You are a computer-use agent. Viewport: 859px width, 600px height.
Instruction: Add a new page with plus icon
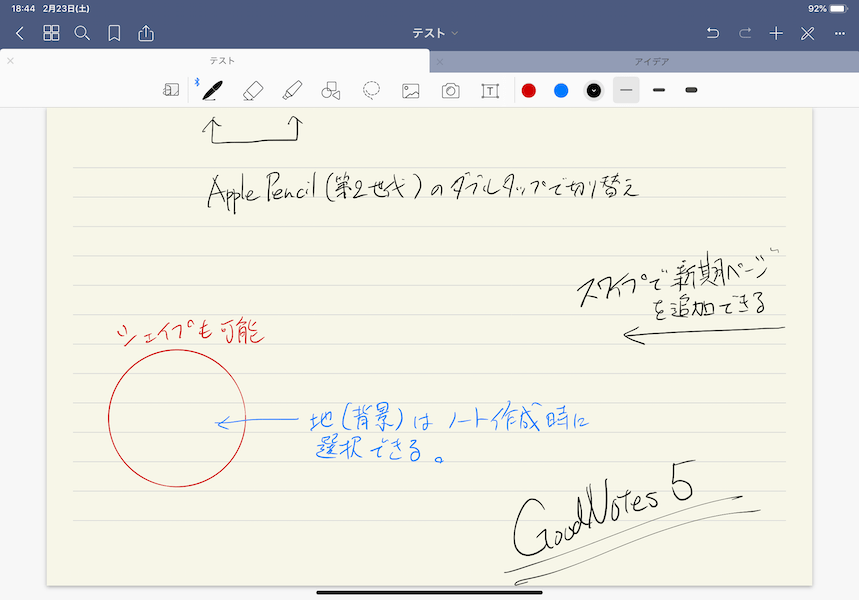pos(776,33)
